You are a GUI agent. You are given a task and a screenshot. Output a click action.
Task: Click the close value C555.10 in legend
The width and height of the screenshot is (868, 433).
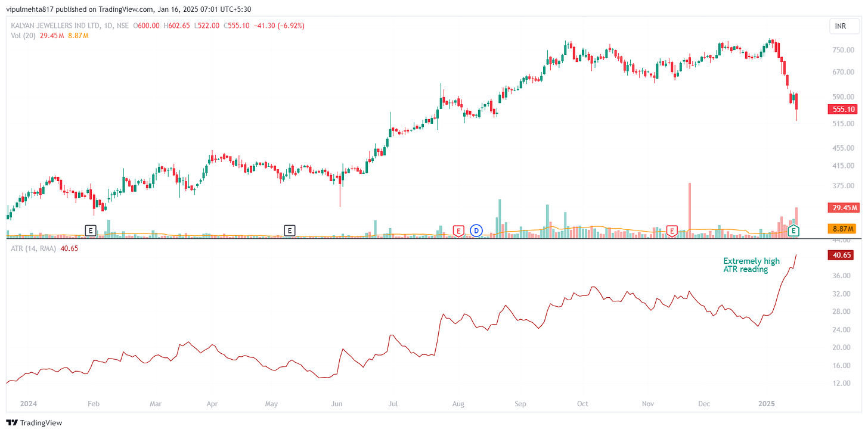click(237, 26)
